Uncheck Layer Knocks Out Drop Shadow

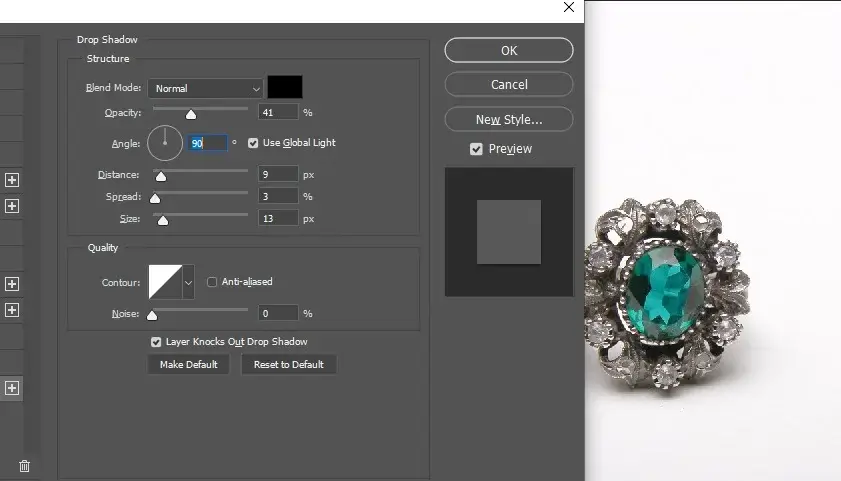point(156,342)
